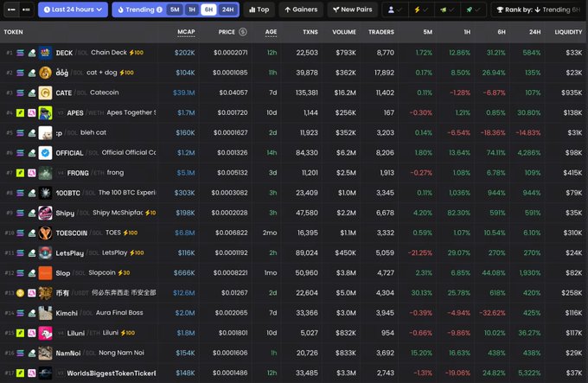Sort by the MCAP column header
Screen dimensions: 588x383
tap(187, 32)
